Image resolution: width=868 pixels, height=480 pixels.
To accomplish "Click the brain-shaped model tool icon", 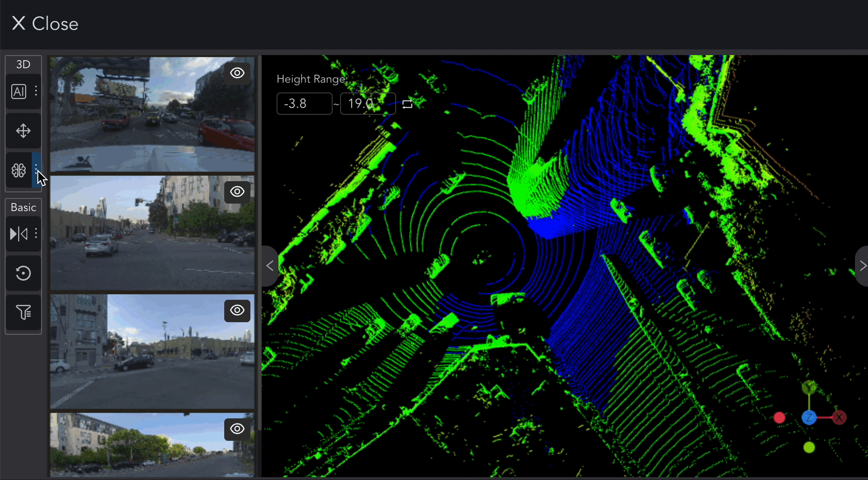I will 19,170.
